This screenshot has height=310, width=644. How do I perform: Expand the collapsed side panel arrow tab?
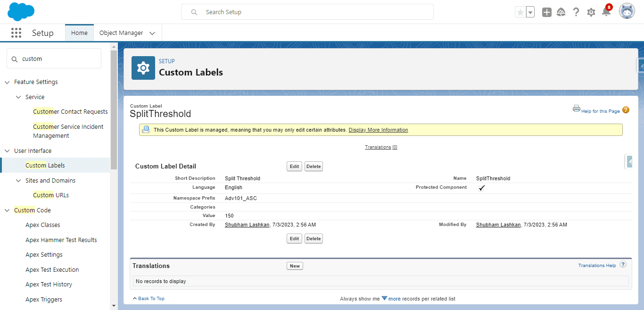tap(629, 161)
